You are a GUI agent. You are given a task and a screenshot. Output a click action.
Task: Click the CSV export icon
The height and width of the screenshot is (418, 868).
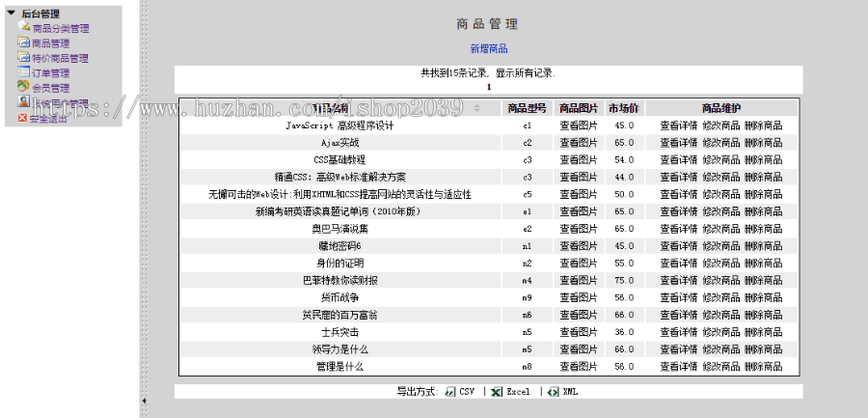tap(450, 392)
